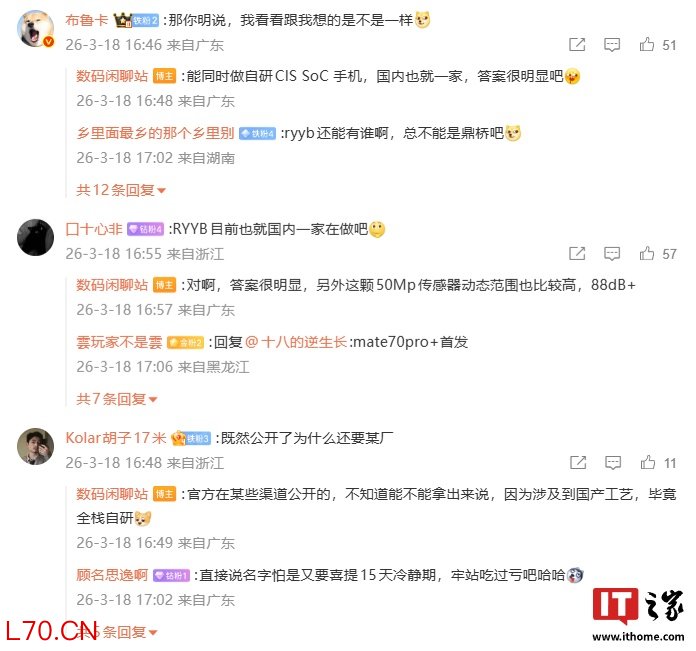View the 布鲁卡 dog avatar
This screenshot has height=651, width=696.
click(x=35, y=28)
